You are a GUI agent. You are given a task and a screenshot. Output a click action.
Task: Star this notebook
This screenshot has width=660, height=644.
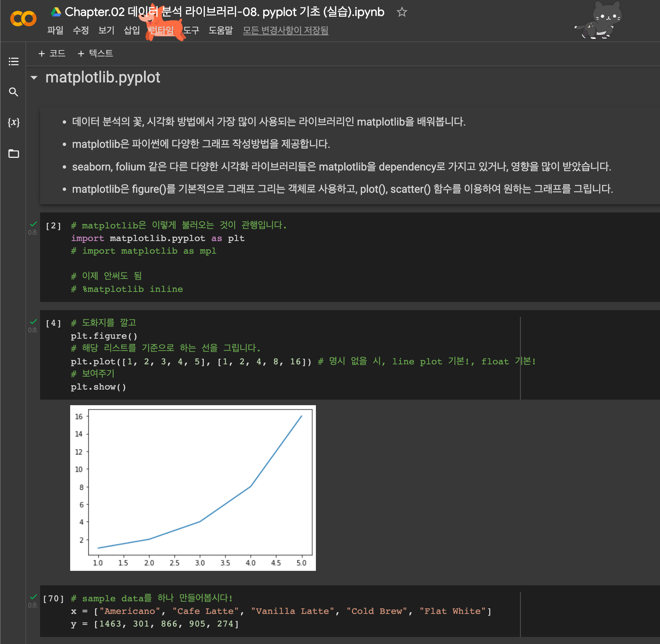pos(402,12)
